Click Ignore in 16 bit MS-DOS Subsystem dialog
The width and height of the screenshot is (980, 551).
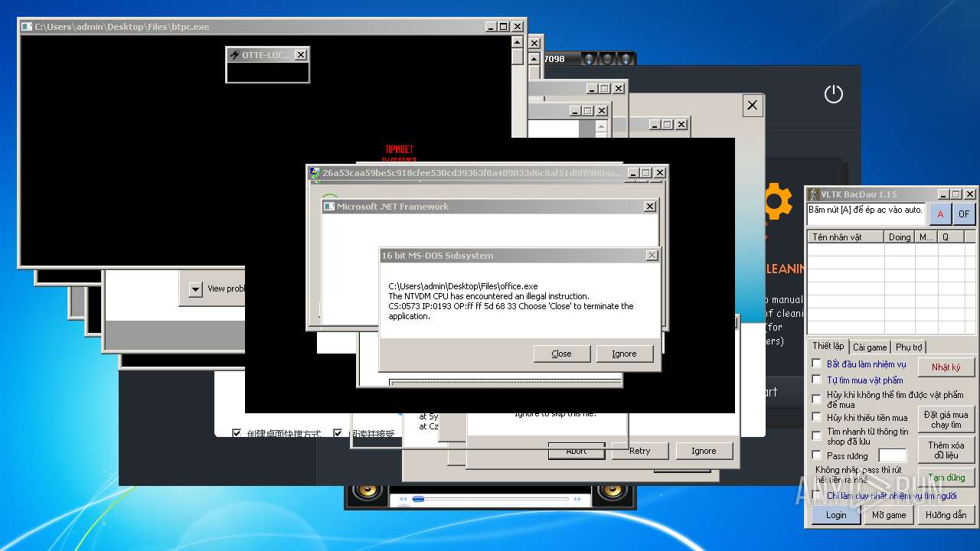pos(624,354)
